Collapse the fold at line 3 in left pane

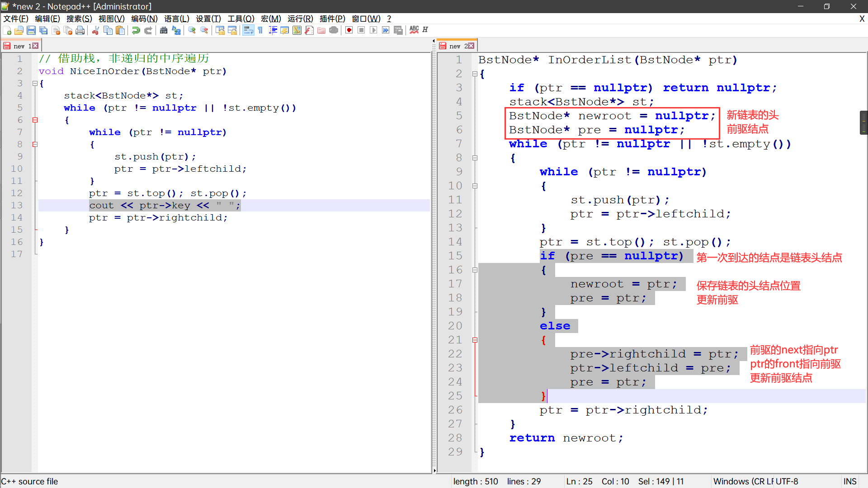click(x=35, y=84)
